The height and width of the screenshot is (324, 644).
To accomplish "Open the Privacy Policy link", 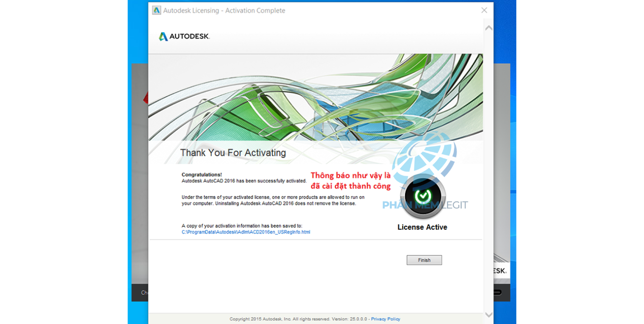I will tap(385, 319).
